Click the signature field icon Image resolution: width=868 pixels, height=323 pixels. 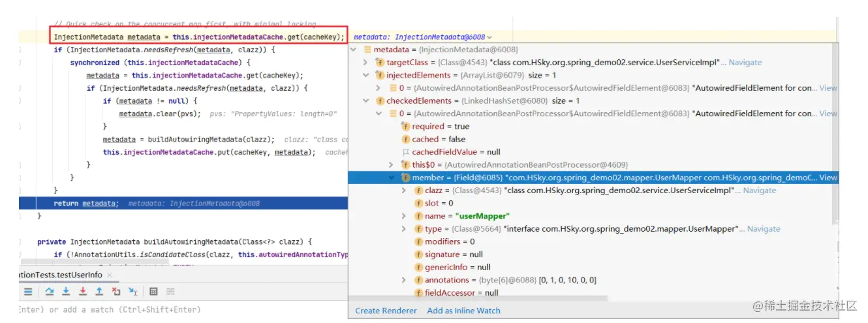pyautogui.click(x=418, y=254)
